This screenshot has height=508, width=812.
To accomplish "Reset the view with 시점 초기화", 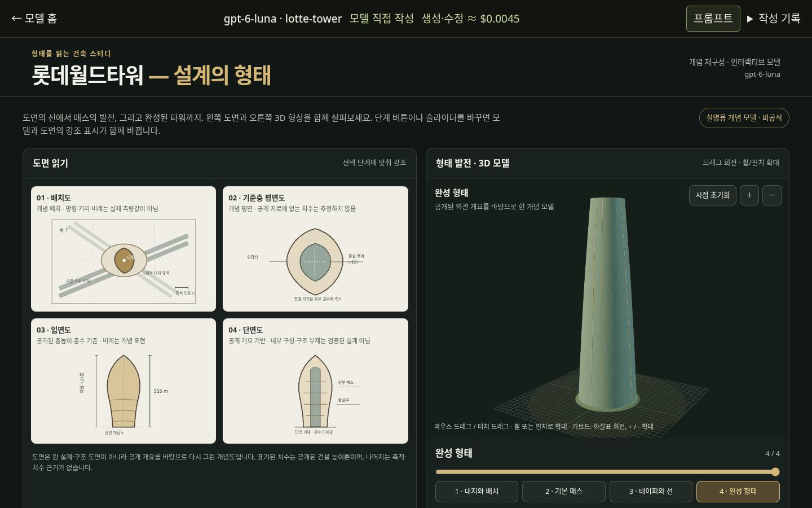I will click(712, 195).
